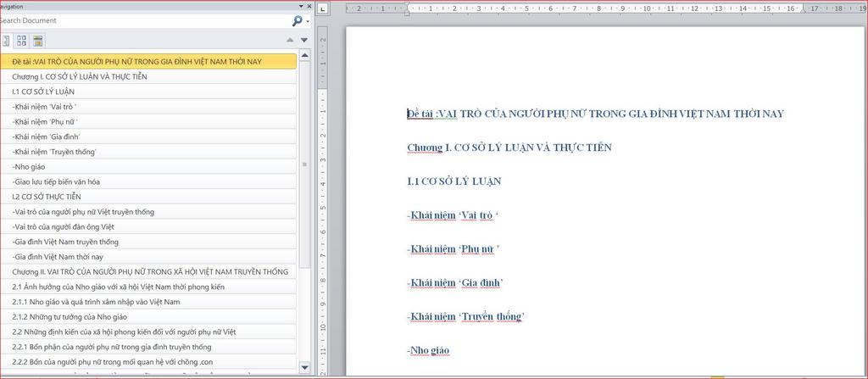Click the heading list scrollbar up arrow
This screenshot has height=379, width=868.
click(304, 56)
